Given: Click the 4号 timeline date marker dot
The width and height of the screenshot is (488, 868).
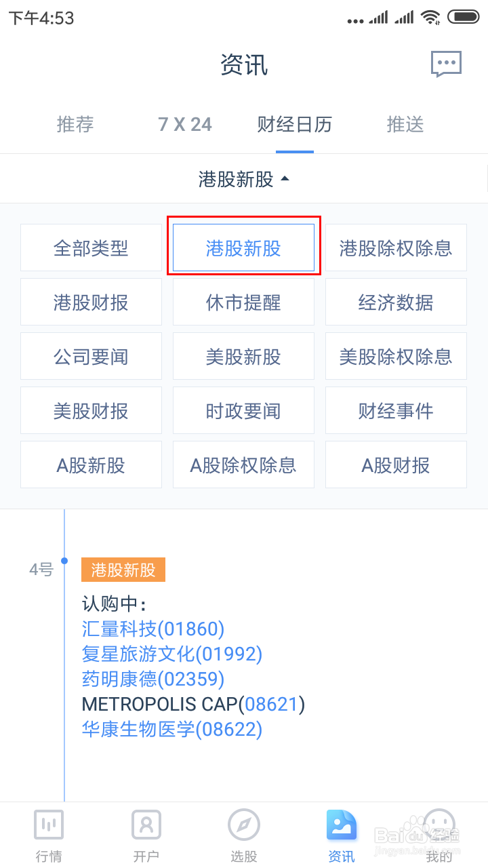Looking at the screenshot, I should (x=64, y=561).
